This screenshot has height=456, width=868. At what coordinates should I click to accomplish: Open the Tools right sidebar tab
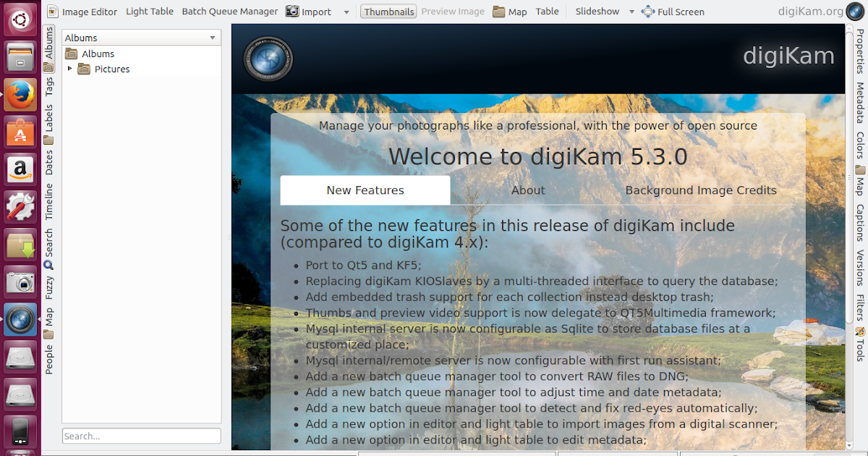click(860, 345)
